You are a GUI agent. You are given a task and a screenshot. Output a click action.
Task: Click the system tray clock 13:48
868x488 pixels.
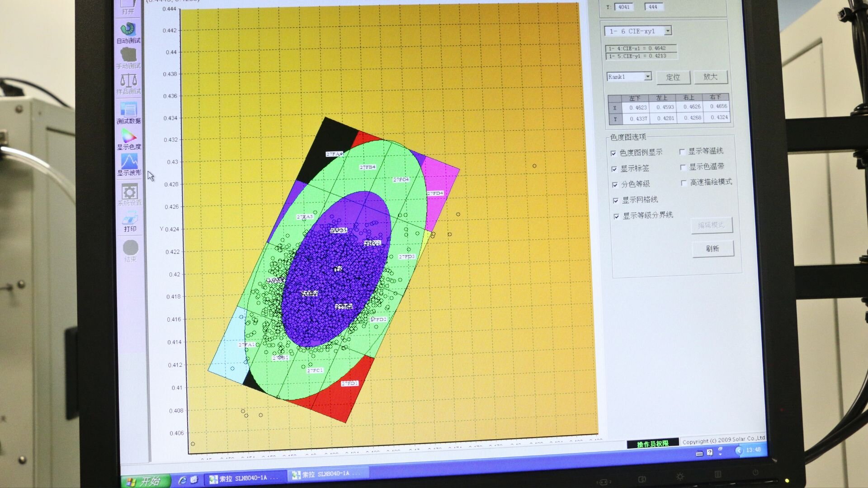754,450
